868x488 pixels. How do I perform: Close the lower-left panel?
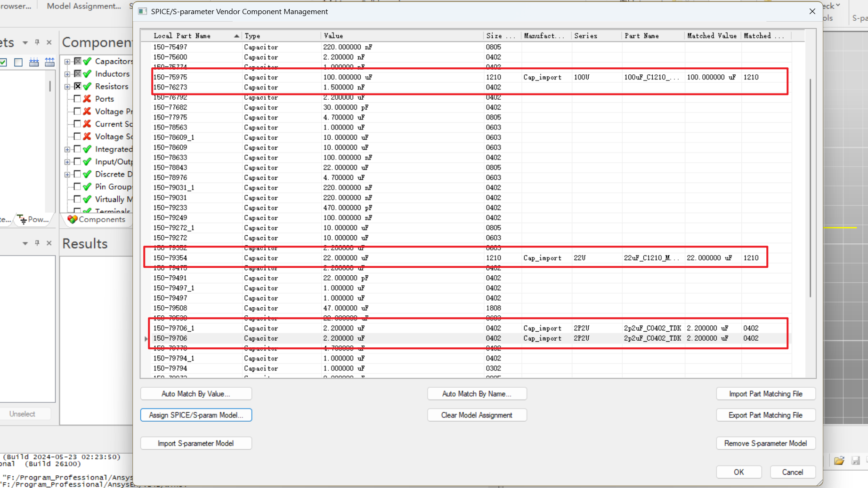(49, 243)
